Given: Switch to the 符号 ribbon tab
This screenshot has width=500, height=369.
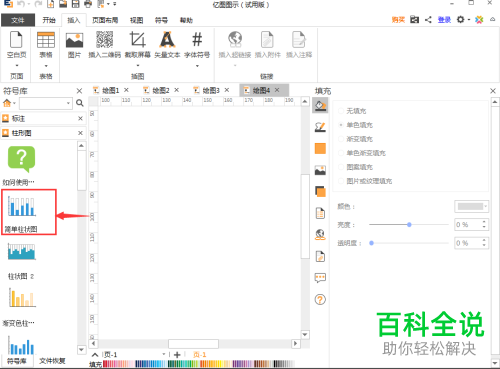Looking at the screenshot, I should (x=161, y=20).
